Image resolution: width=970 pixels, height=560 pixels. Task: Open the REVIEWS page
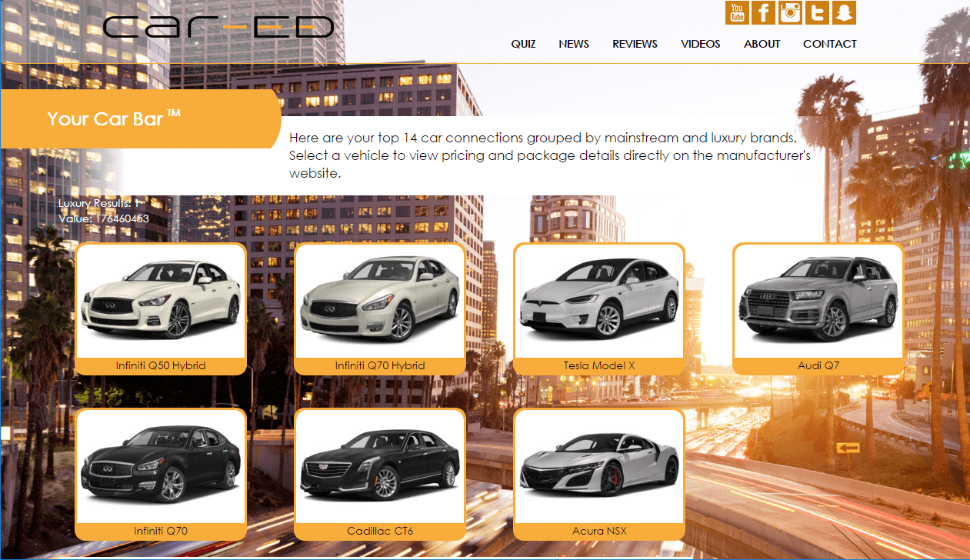635,44
